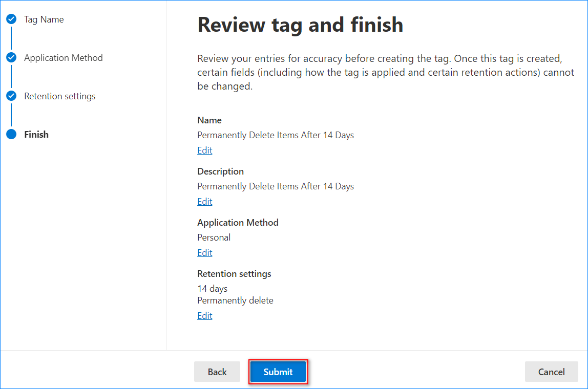The image size is (588, 389).
Task: Edit the tag Name entry
Action: point(205,150)
